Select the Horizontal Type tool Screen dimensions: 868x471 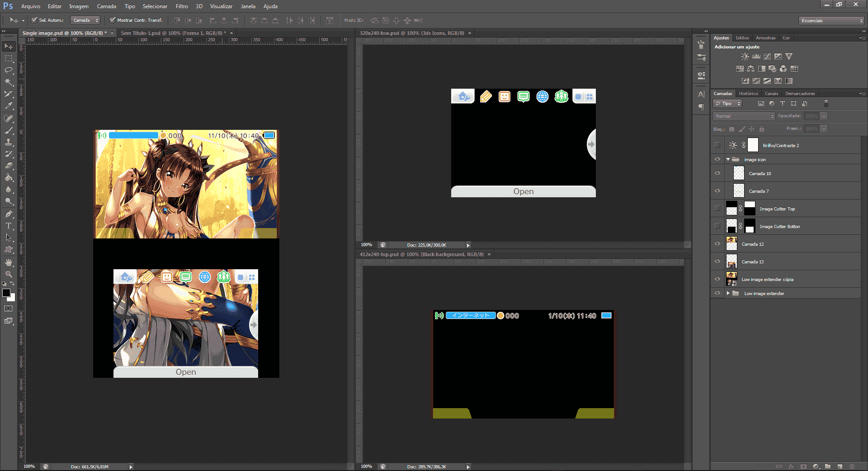[x=9, y=226]
